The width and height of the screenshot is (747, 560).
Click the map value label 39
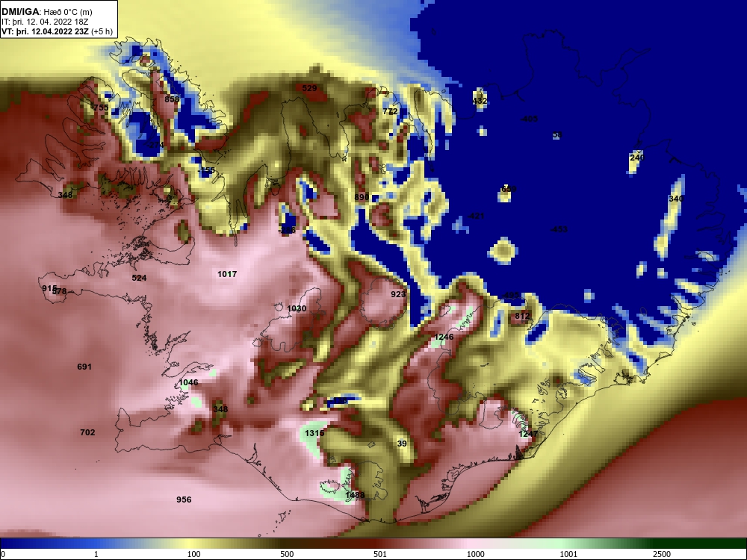pos(402,444)
